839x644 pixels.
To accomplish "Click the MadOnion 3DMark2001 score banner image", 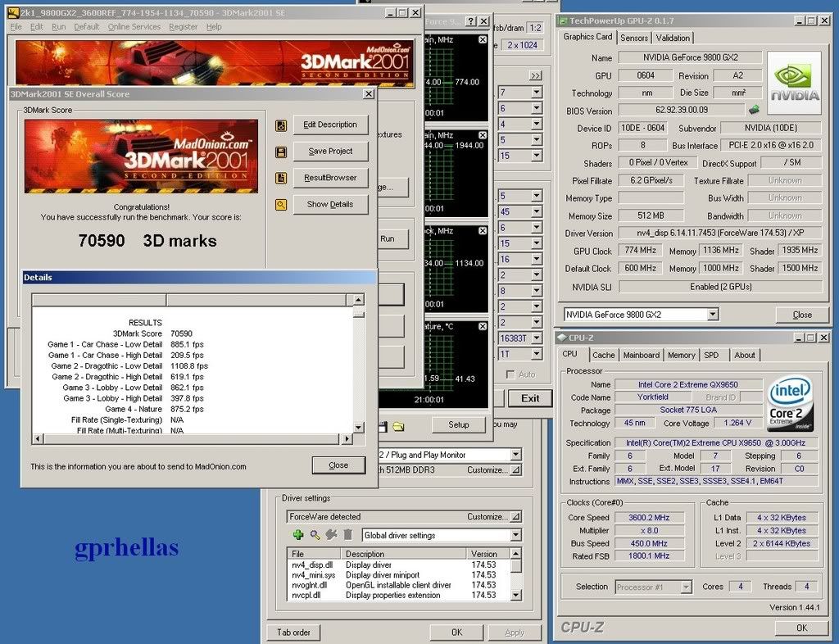I will (x=141, y=156).
